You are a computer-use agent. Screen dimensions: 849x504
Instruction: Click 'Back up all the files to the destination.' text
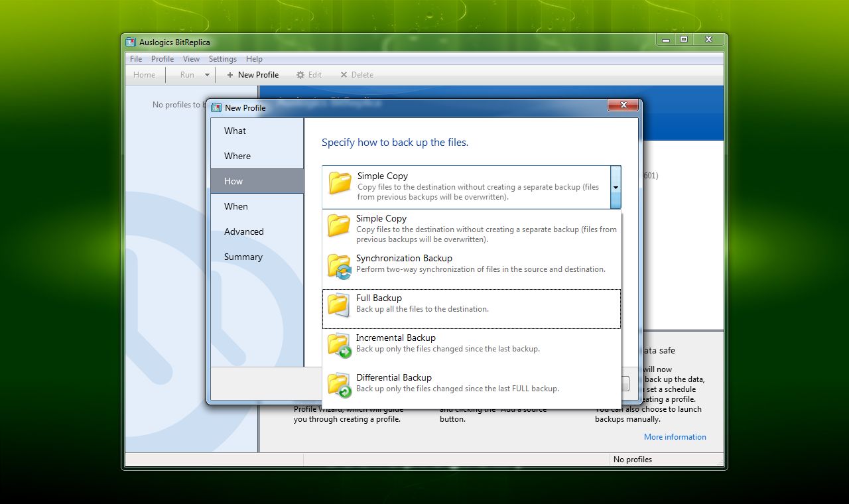tap(422, 309)
